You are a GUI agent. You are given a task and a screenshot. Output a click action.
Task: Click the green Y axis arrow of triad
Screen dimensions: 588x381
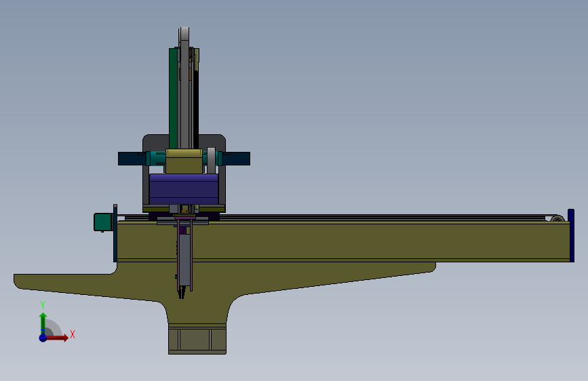pyautogui.click(x=43, y=323)
